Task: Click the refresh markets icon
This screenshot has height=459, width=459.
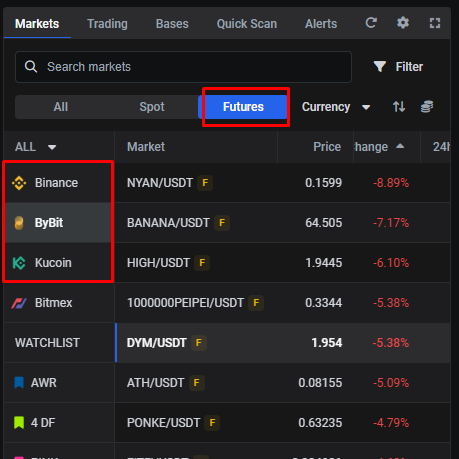Action: tap(371, 23)
